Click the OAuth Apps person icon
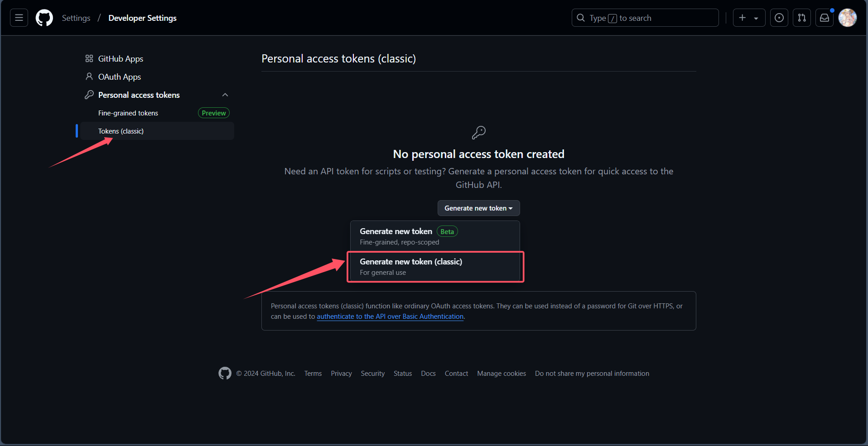The height and width of the screenshot is (446, 868). (x=89, y=77)
